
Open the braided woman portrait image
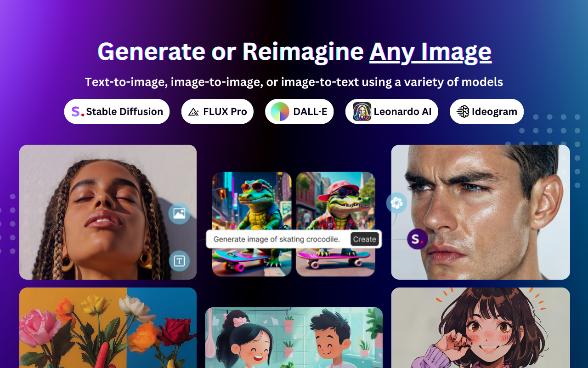108,212
